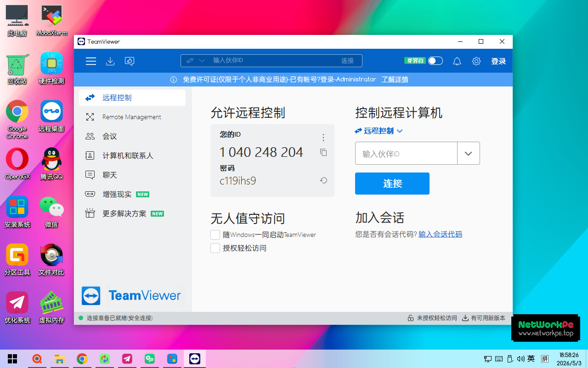Open the three-dot menu beside 您的ID

pos(323,138)
